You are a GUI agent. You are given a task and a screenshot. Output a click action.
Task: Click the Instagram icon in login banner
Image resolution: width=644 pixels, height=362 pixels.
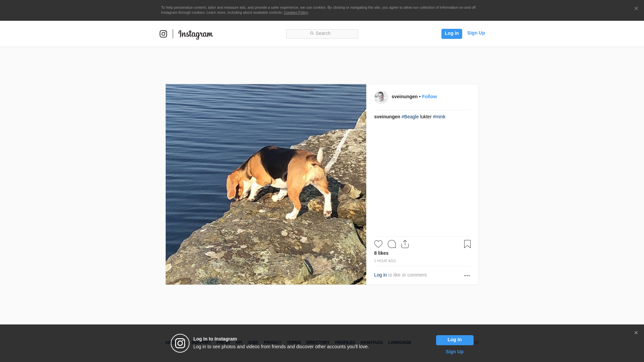(x=180, y=343)
